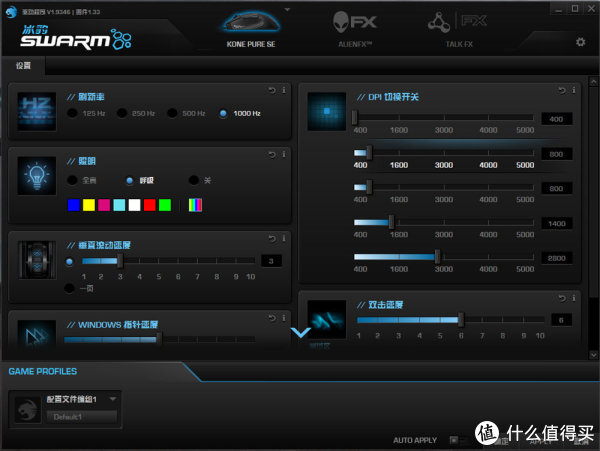This screenshot has height=451, width=600.
Task: Click the HZ polling rate thumbnail
Action: [x=37, y=111]
